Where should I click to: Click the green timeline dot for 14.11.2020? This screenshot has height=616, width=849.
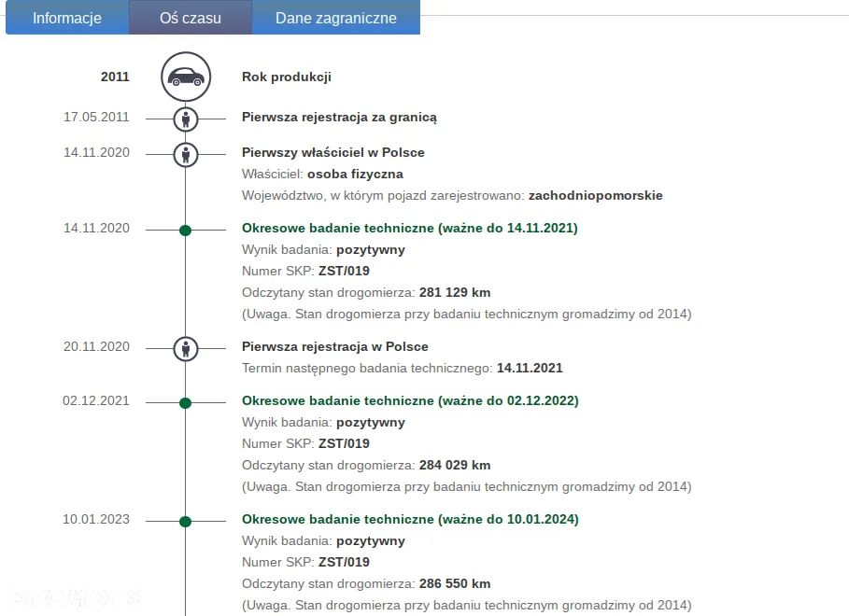(185, 230)
